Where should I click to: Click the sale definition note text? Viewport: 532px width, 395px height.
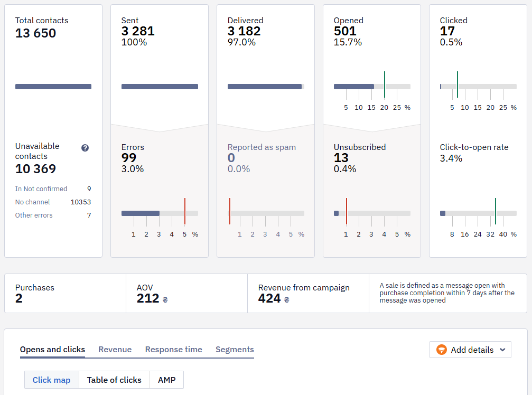[x=447, y=293]
